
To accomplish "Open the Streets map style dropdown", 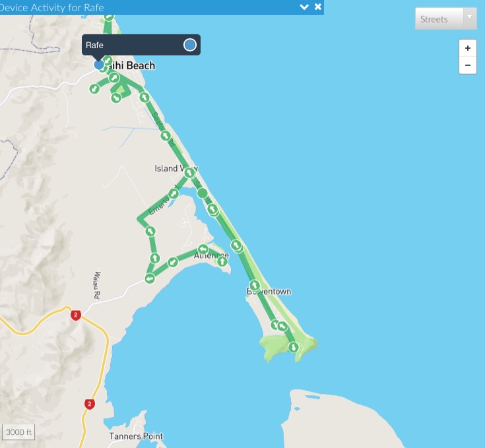I will click(x=445, y=19).
